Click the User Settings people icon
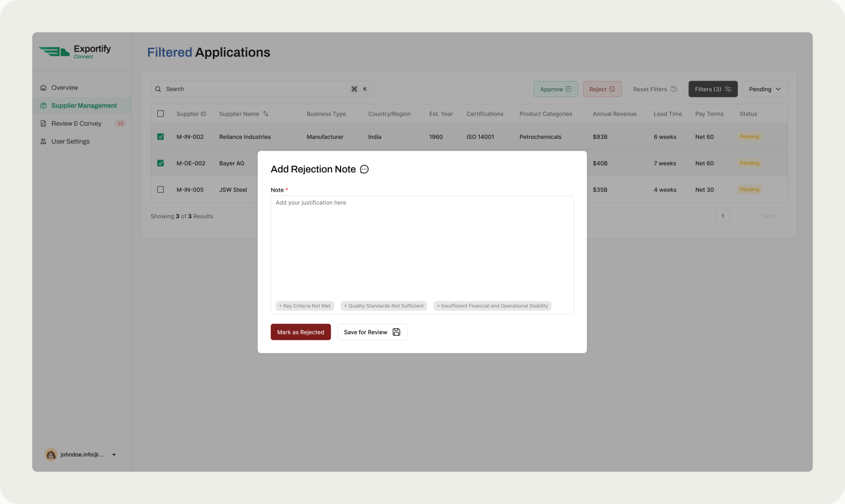845x504 pixels. [x=43, y=142]
